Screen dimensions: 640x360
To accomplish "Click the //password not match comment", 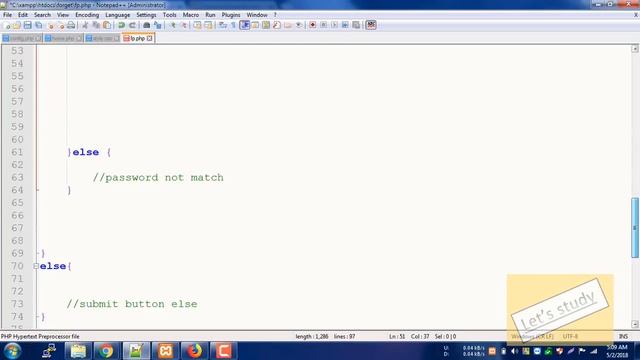I will coord(158,178).
